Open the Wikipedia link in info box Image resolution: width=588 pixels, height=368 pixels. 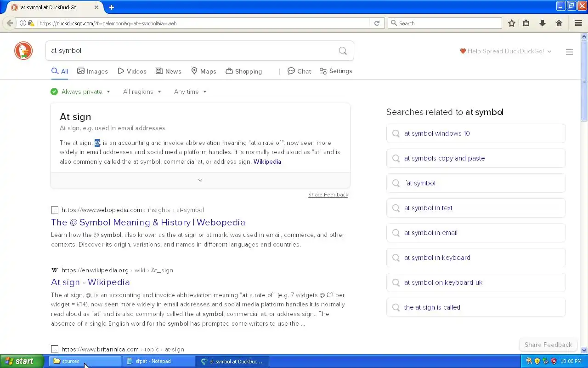point(267,161)
